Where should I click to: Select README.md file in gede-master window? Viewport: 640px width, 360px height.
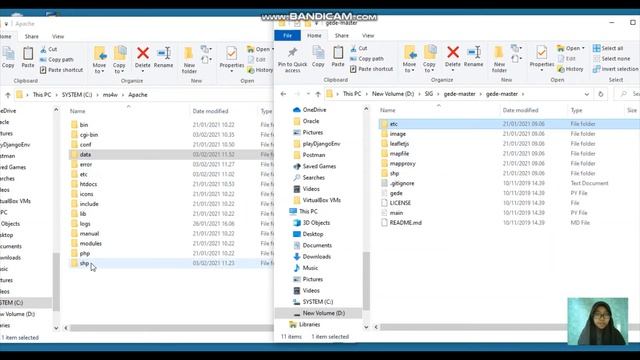point(405,223)
